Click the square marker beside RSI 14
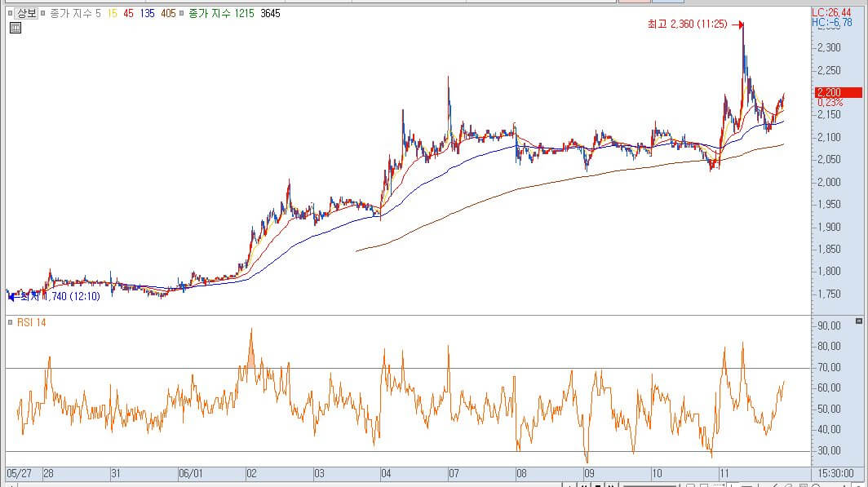The image size is (868, 487). pyautogui.click(x=10, y=322)
